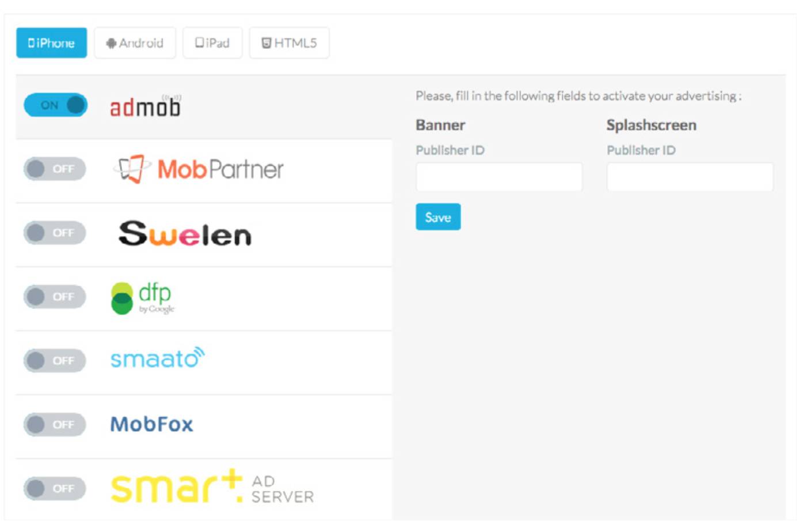Switch to the HTML5 tab
Screen dimensions: 807x532
pos(289,43)
